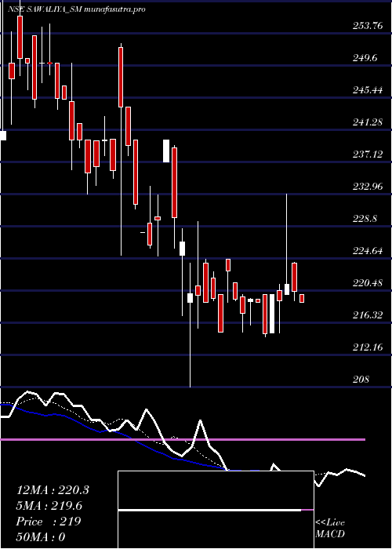
Task: Select the 245.44 price axis label
Action: 368,90
